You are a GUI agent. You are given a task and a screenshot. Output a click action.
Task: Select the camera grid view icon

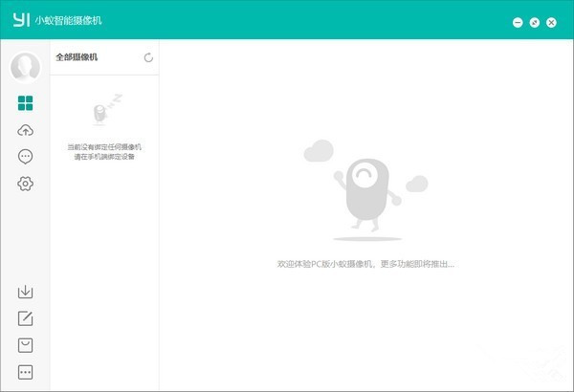point(25,103)
